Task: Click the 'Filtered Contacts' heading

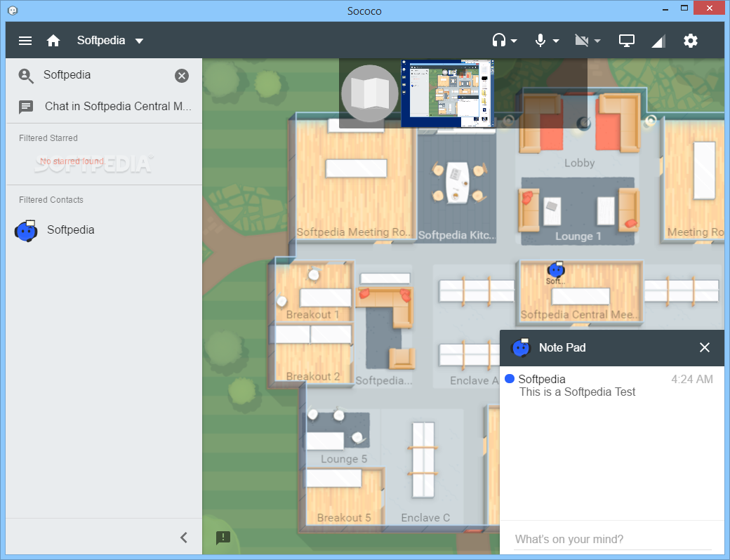Action: pyautogui.click(x=51, y=200)
